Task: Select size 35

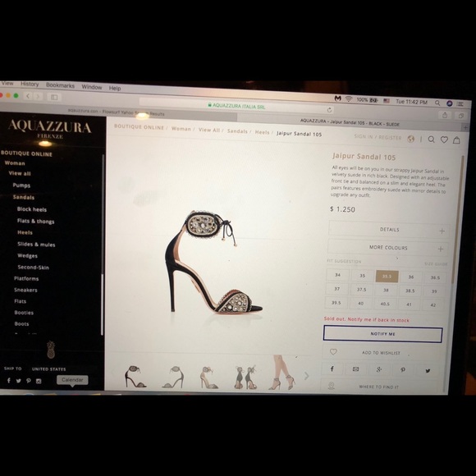Action: click(x=362, y=276)
